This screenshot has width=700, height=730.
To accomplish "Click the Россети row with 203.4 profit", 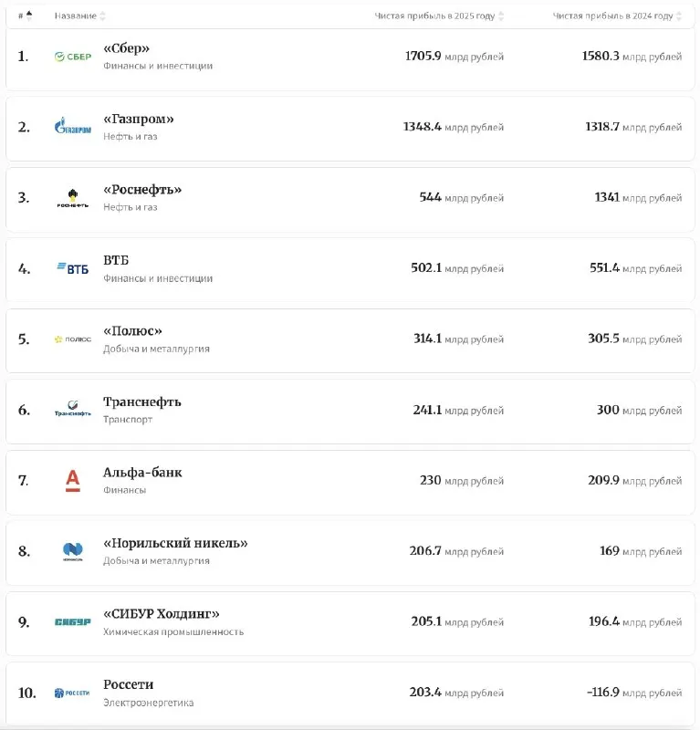I will point(350,693).
